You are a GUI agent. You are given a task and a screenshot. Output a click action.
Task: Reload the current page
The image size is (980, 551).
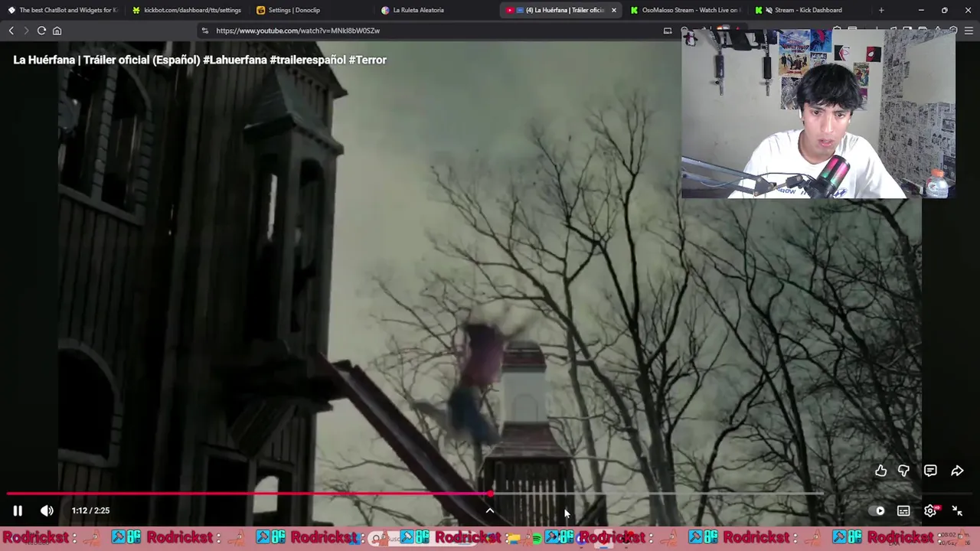(x=41, y=31)
